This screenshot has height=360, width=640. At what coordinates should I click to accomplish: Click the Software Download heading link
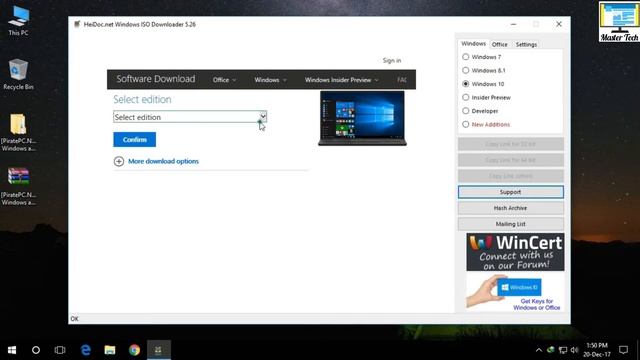click(x=156, y=79)
